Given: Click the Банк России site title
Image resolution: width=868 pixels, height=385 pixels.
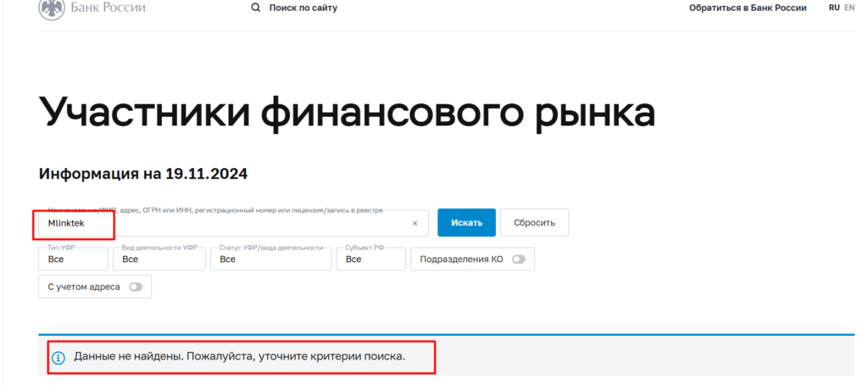Looking at the screenshot, I should (x=108, y=8).
